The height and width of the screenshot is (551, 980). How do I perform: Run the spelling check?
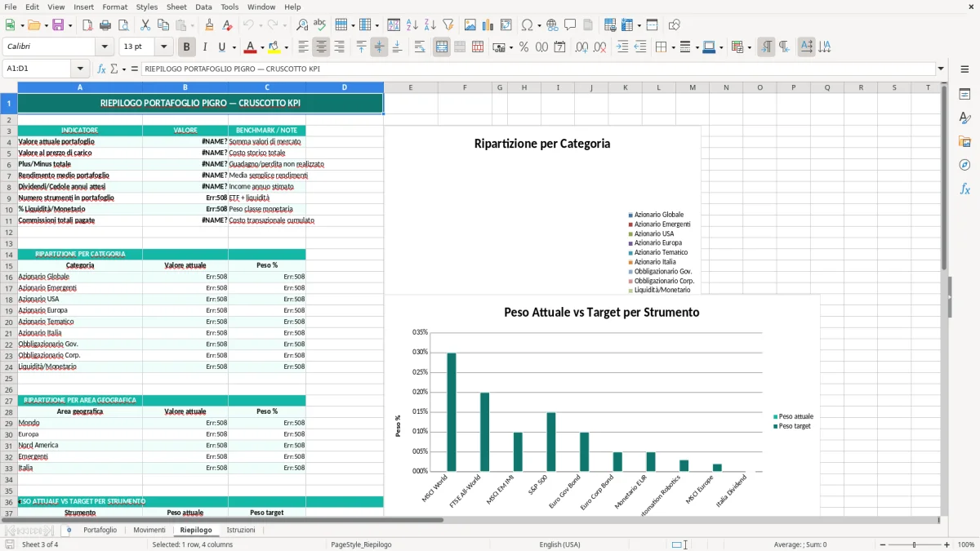pos(320,25)
